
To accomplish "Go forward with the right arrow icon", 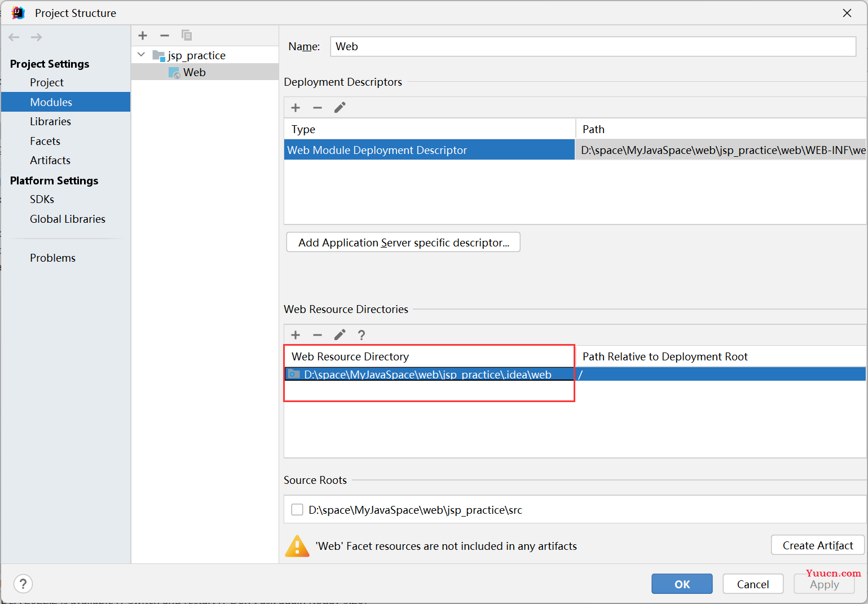I will pyautogui.click(x=37, y=37).
